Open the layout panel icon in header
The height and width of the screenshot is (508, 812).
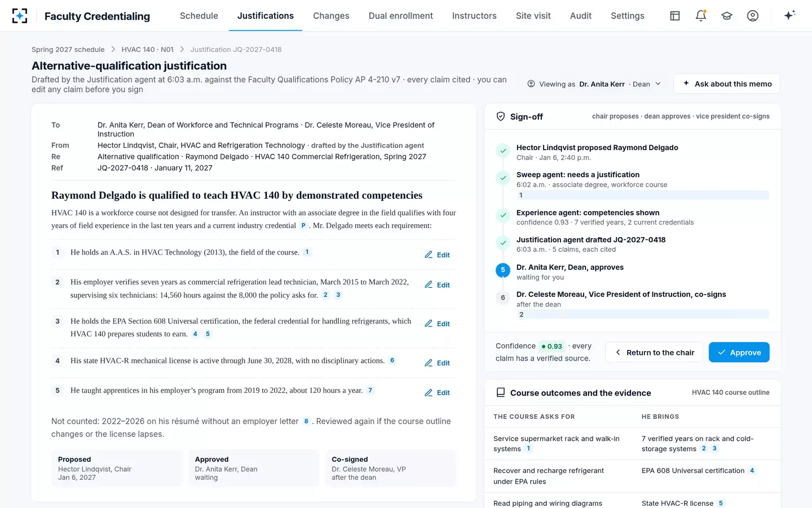[x=675, y=16]
